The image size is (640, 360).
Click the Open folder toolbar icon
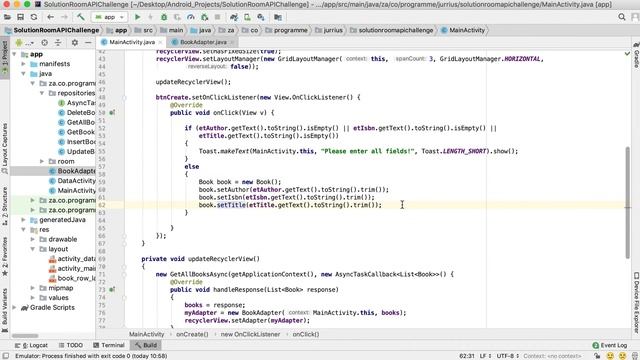(x=7, y=17)
